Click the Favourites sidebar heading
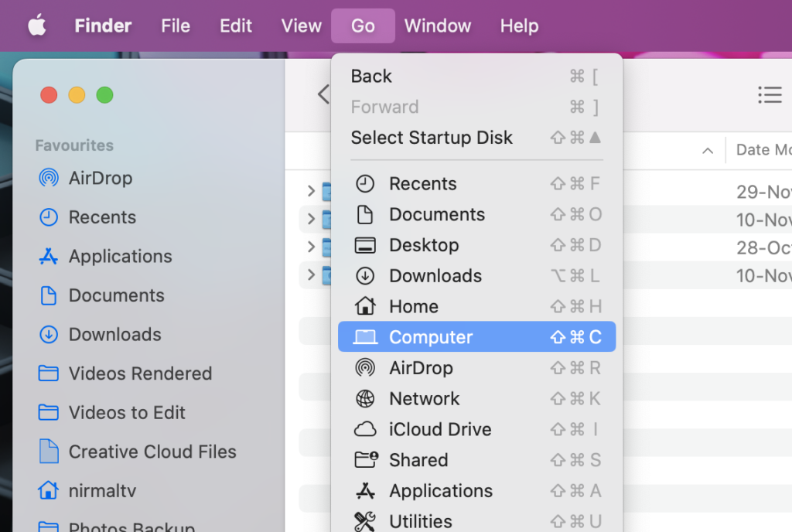Viewport: 792px width, 532px height. (74, 145)
